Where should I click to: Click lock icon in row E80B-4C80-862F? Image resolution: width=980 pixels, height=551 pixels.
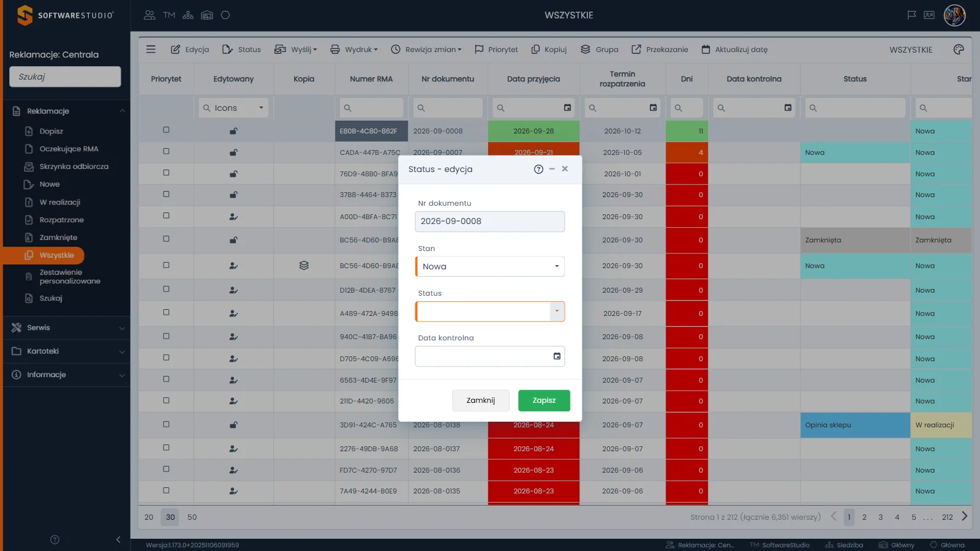[233, 131]
